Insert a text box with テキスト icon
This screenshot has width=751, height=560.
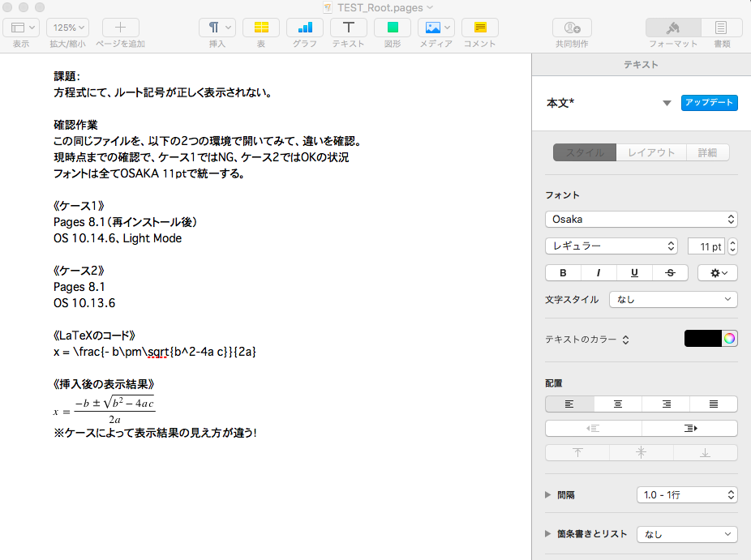[x=349, y=28]
